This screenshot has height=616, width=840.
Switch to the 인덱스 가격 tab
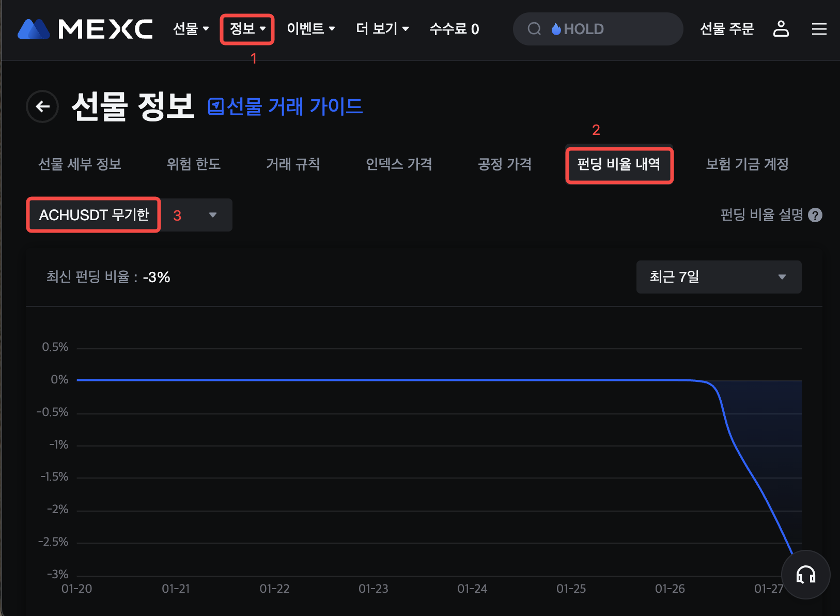(x=399, y=164)
